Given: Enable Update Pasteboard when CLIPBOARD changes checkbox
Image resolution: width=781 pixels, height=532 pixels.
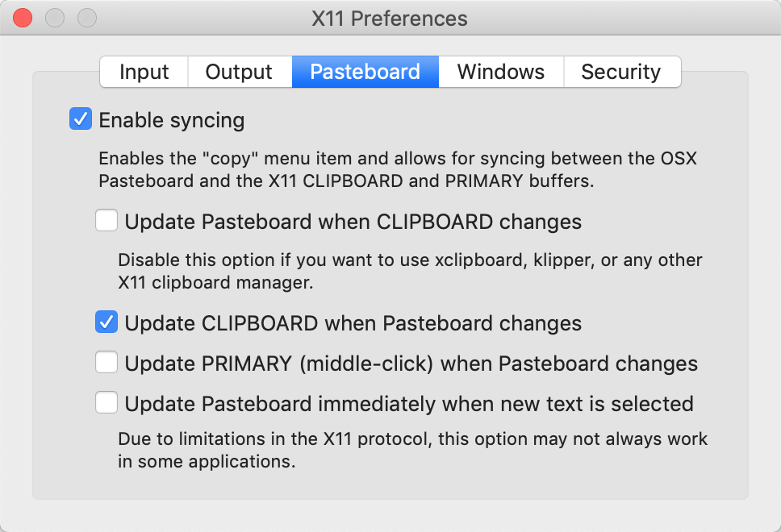Looking at the screenshot, I should pos(106,221).
